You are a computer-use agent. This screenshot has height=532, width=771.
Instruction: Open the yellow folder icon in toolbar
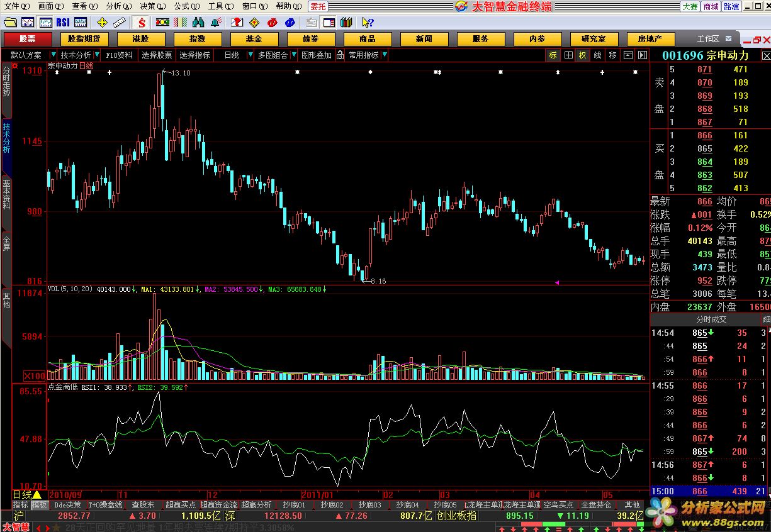[10, 22]
